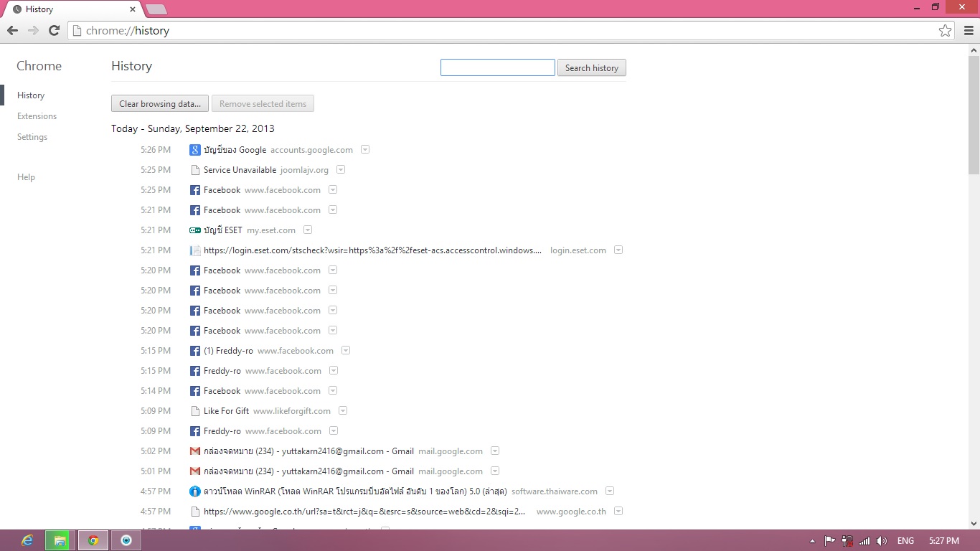Open the dropdown for the 5:02 PM Gmail entry
This screenshot has width=980, height=551.
click(495, 451)
